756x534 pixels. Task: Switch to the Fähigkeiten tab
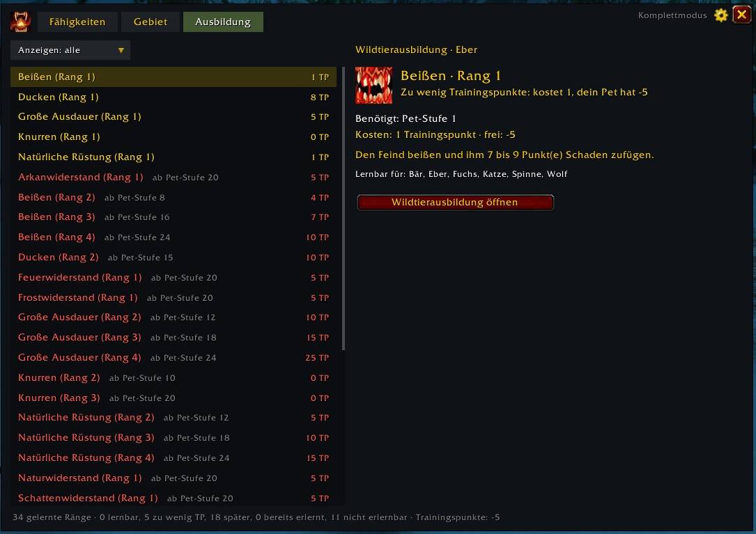[x=77, y=22]
